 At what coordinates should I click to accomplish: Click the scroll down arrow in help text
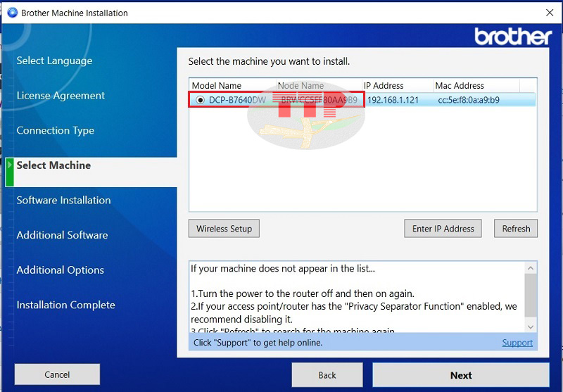tap(531, 327)
